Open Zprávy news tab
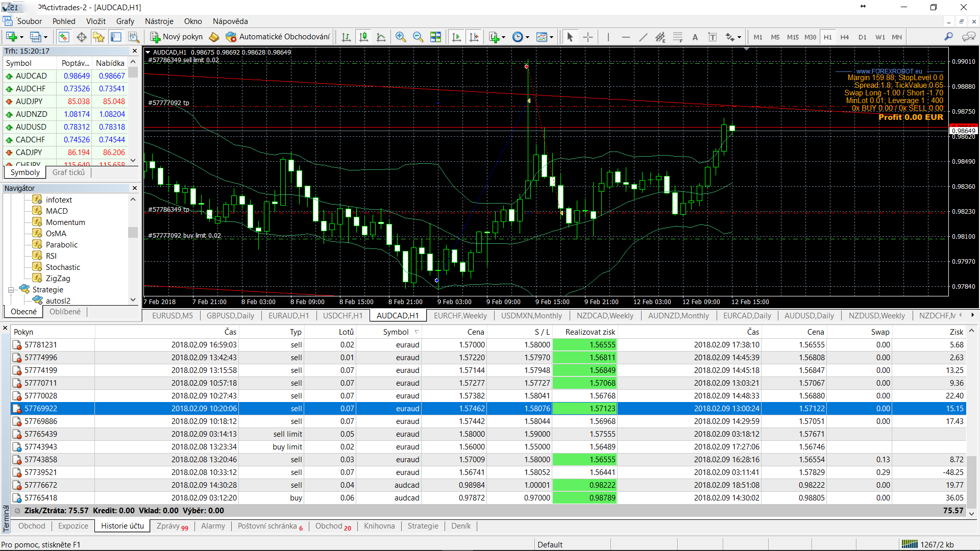 (x=172, y=526)
